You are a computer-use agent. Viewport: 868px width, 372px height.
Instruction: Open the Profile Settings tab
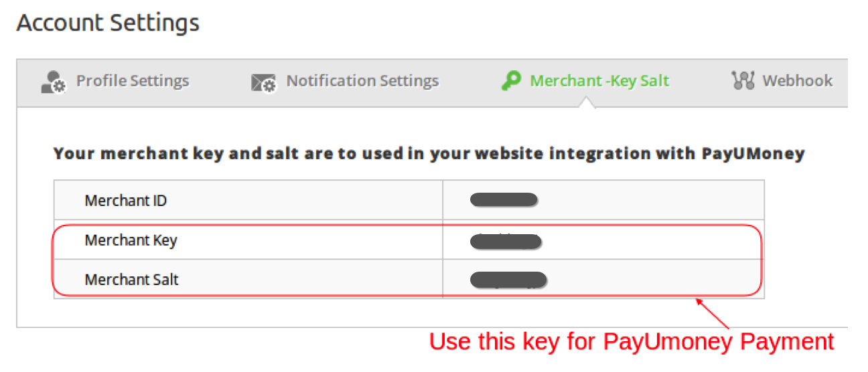tap(115, 81)
